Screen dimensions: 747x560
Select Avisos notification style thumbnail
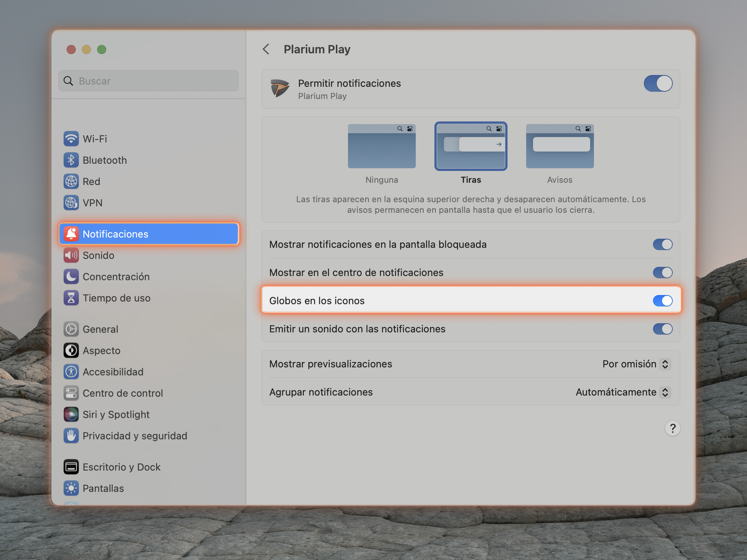(x=560, y=146)
